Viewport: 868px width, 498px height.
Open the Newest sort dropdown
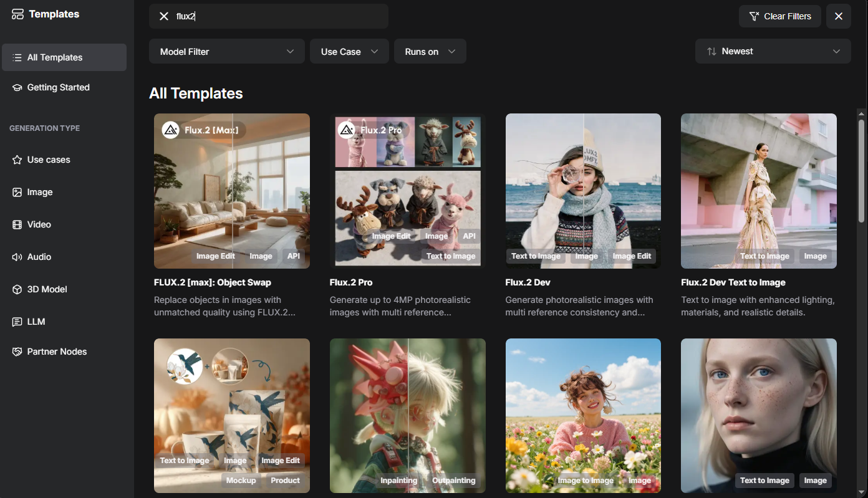773,51
